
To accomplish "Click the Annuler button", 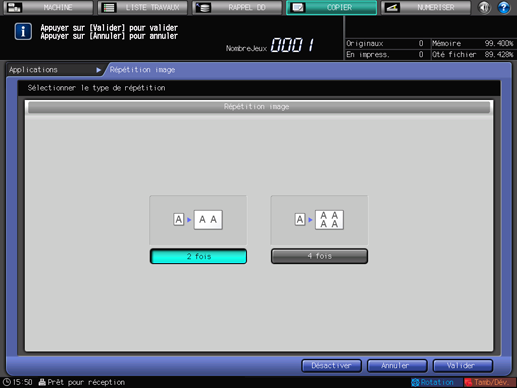I will [x=397, y=366].
